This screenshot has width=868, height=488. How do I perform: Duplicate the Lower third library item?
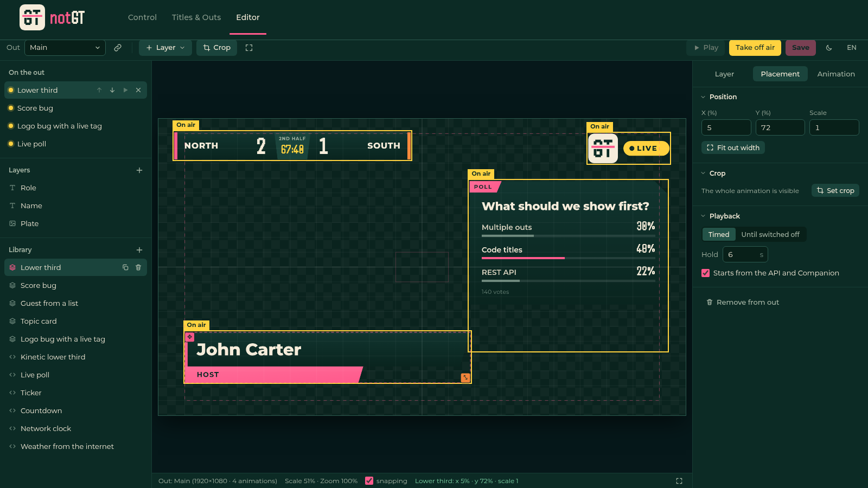point(125,267)
